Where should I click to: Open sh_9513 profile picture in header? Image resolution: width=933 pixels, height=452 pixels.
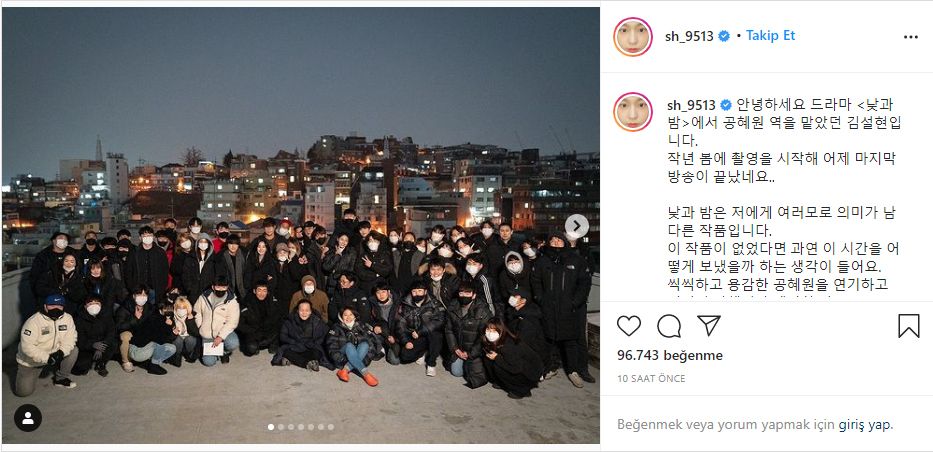pos(633,37)
